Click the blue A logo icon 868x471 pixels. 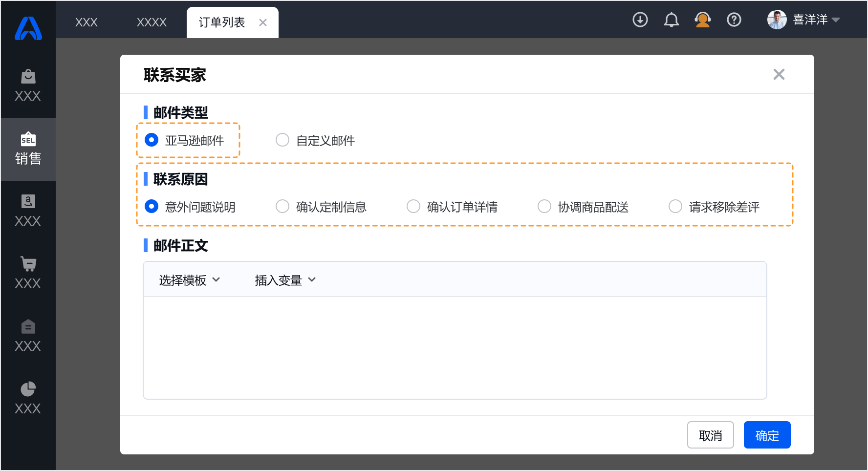[28, 28]
